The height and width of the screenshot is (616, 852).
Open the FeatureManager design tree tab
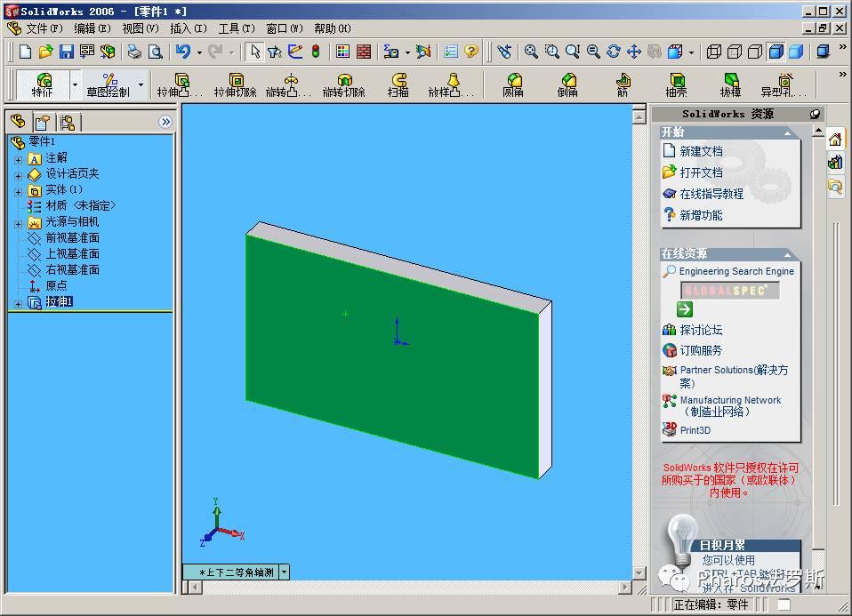coord(18,122)
